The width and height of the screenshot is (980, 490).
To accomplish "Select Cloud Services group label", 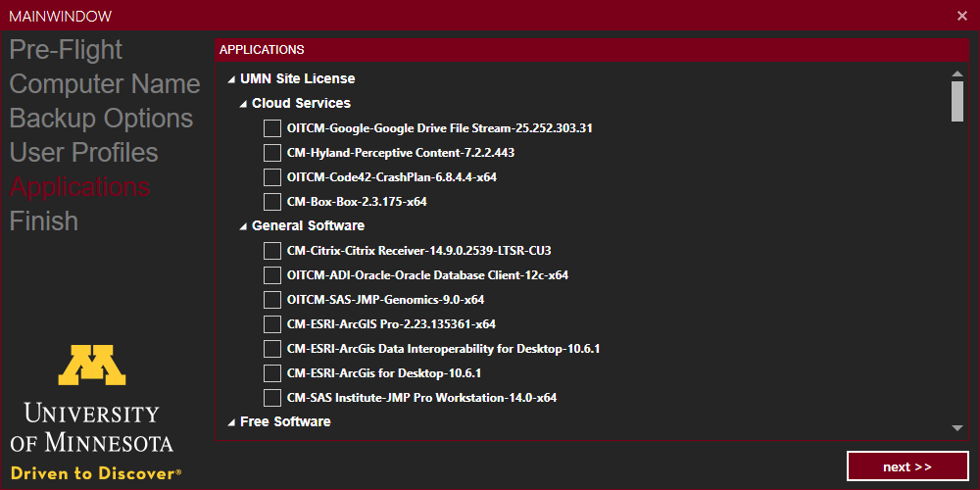I will point(301,103).
